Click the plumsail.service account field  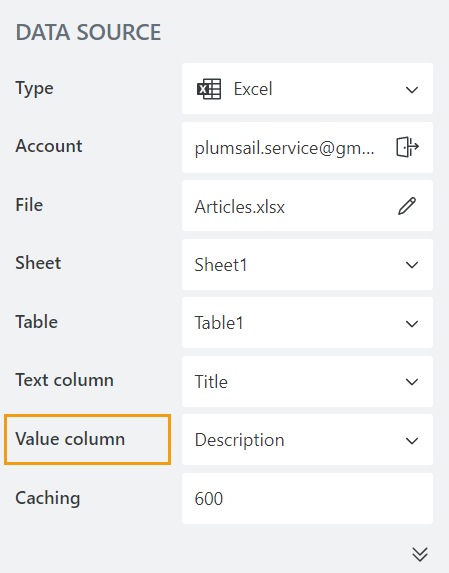(x=307, y=147)
